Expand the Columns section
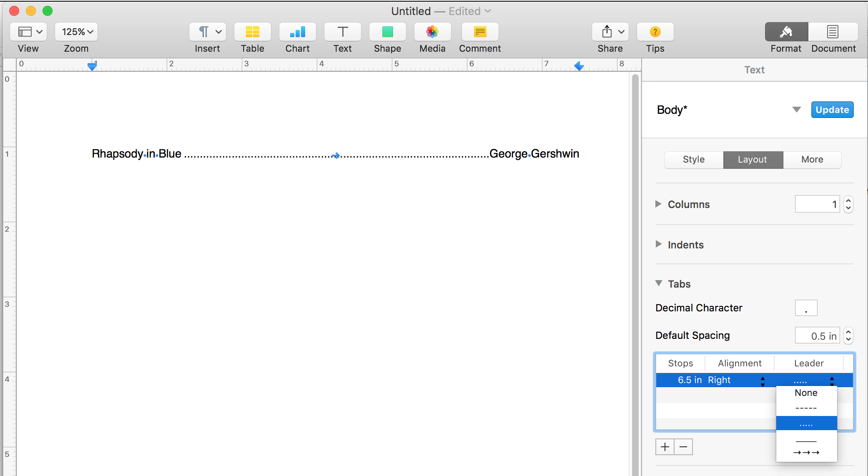 (658, 204)
